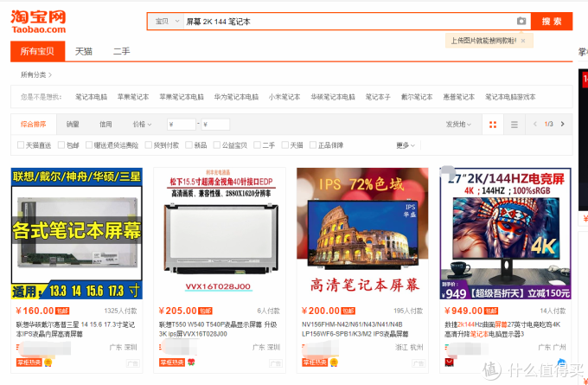Click suggestion 华硕笔记本电脑
This screenshot has height=385, width=588.
point(333,97)
